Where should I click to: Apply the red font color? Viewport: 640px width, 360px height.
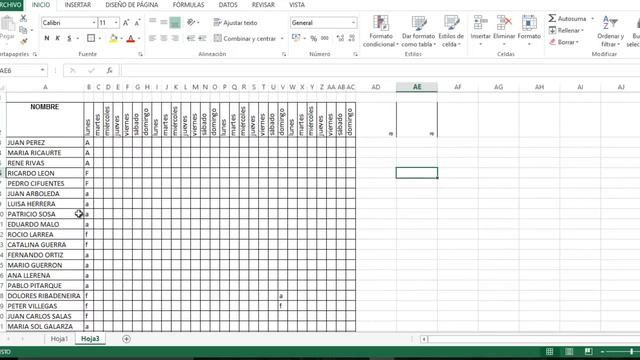pyautogui.click(x=131, y=39)
